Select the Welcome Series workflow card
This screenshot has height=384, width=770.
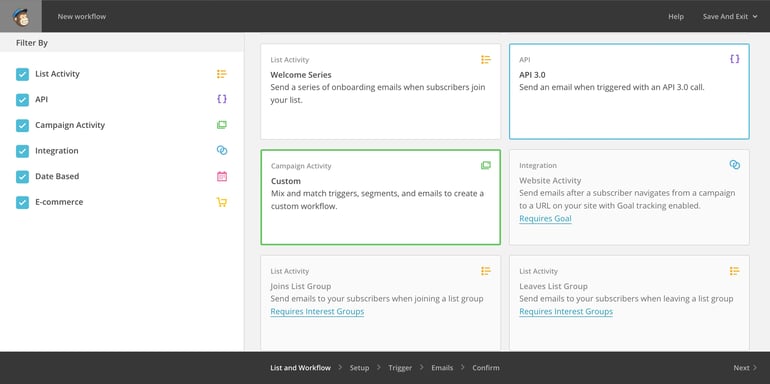point(381,92)
